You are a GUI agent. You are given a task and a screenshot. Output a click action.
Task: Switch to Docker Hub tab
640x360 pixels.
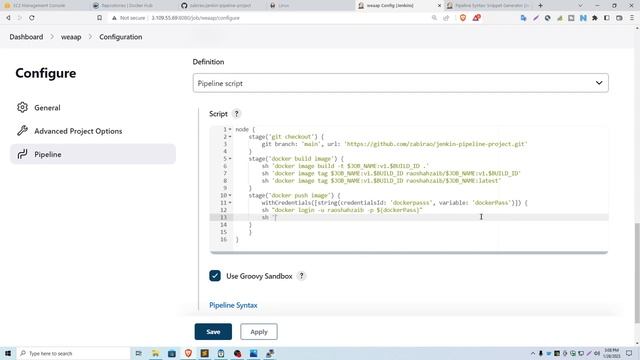127,5
